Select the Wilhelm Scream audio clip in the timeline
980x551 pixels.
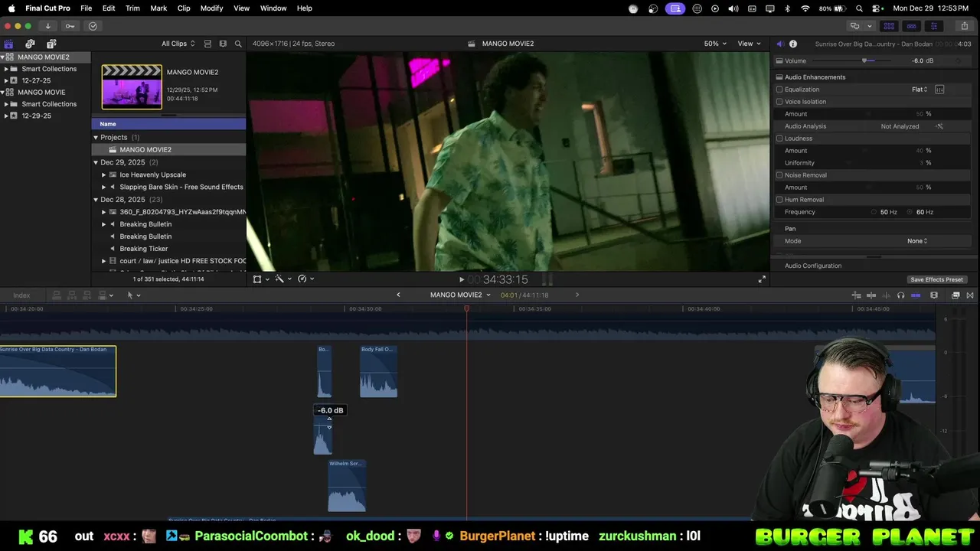tap(347, 486)
